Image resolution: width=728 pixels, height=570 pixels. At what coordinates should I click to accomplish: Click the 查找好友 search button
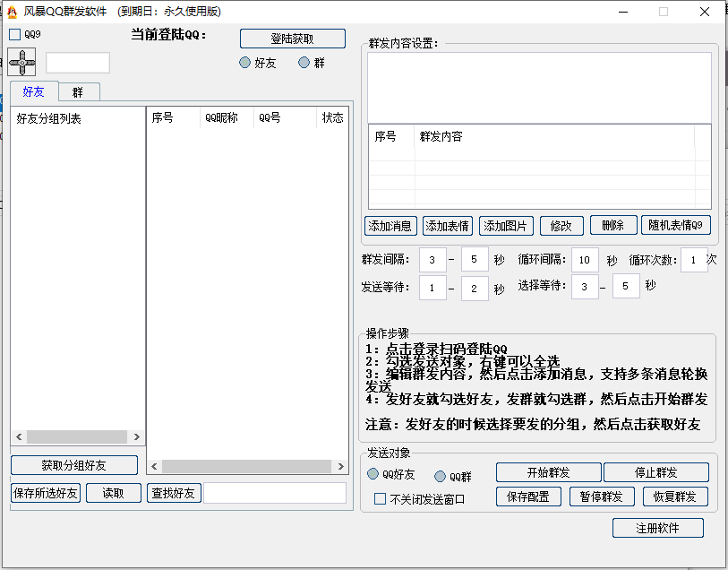coord(174,493)
